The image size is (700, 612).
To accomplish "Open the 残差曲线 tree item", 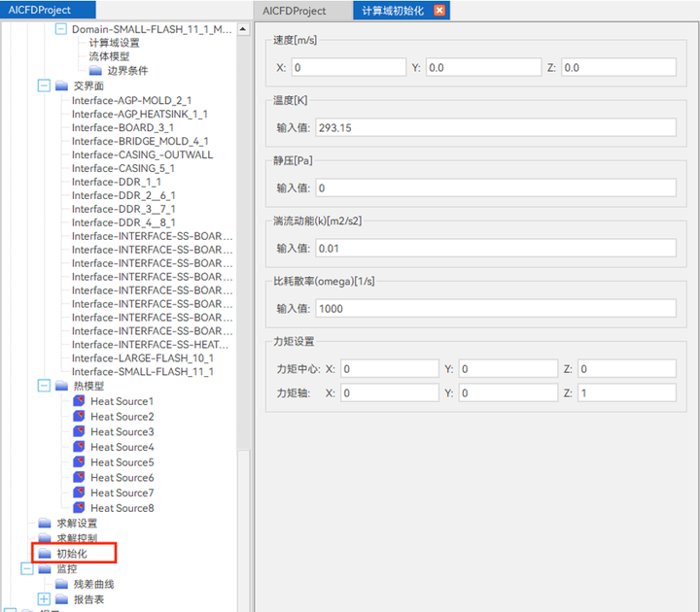I will 93,584.
